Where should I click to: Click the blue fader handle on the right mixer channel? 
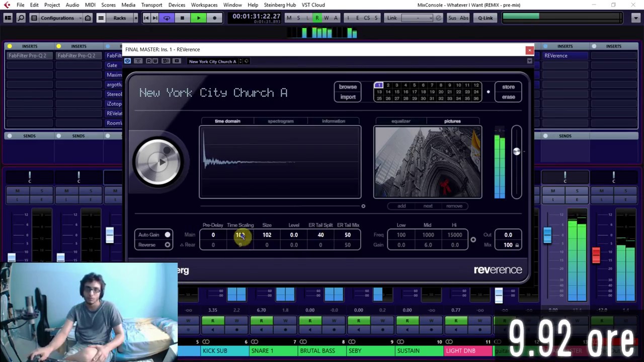click(547, 236)
